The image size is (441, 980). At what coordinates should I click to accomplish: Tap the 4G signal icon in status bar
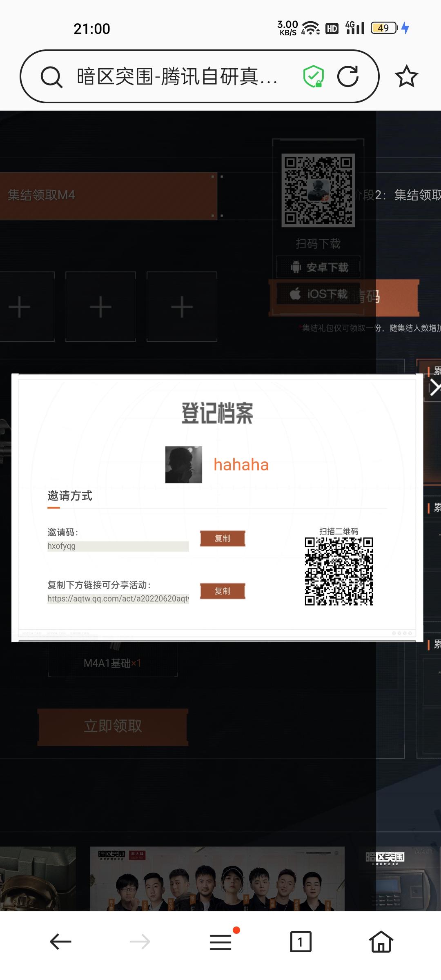pos(355,28)
